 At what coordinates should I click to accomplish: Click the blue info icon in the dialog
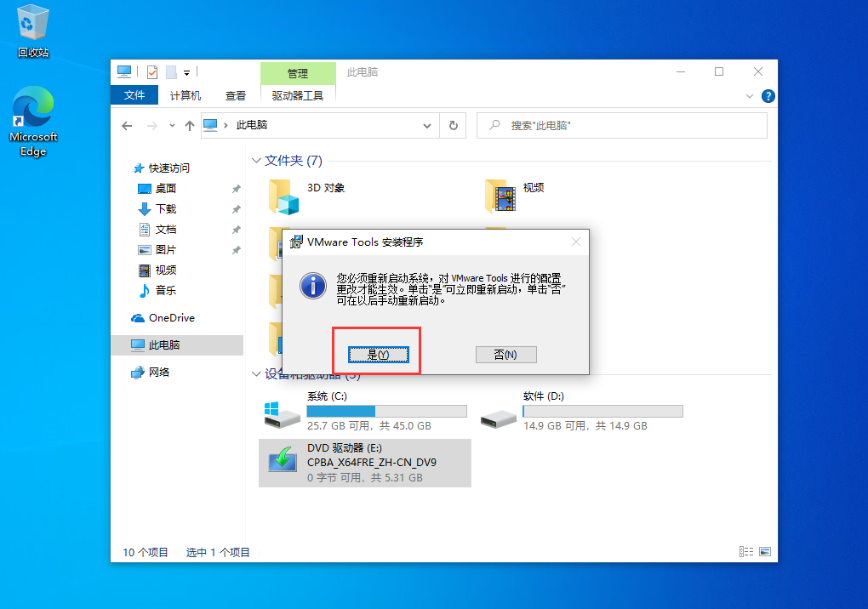click(x=313, y=286)
